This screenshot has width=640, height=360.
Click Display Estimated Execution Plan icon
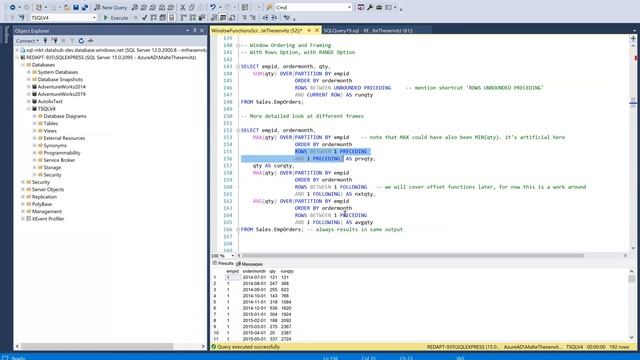tap(153, 18)
